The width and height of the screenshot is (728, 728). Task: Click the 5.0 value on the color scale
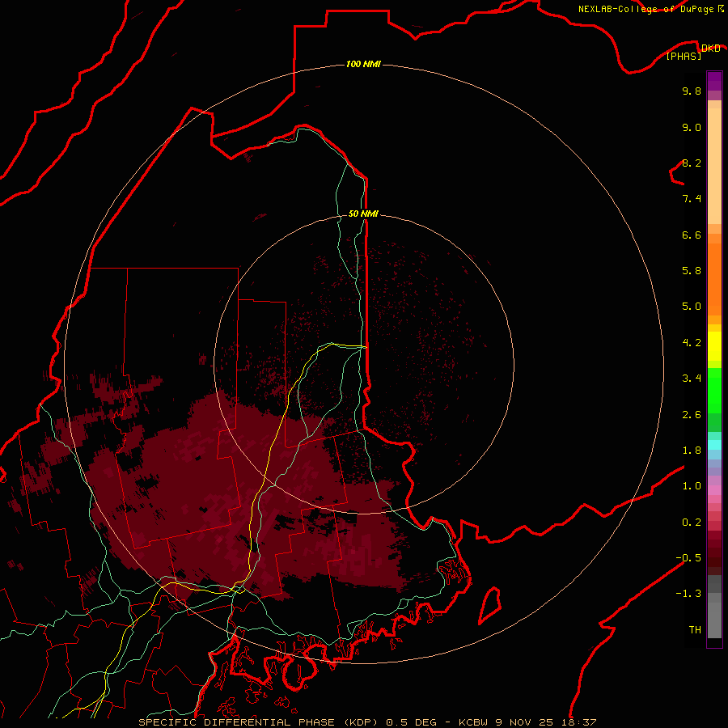click(x=692, y=307)
